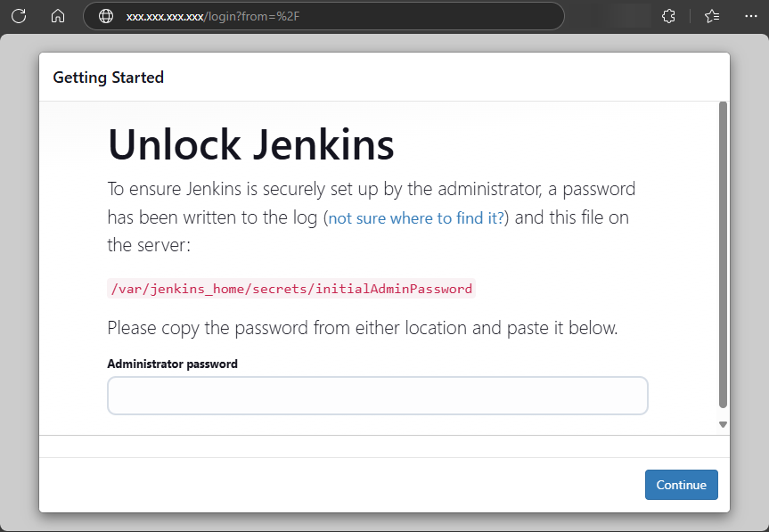Image resolution: width=769 pixels, height=532 pixels.
Task: Click the 'Please copy the password' sentence
Action: click(x=363, y=328)
